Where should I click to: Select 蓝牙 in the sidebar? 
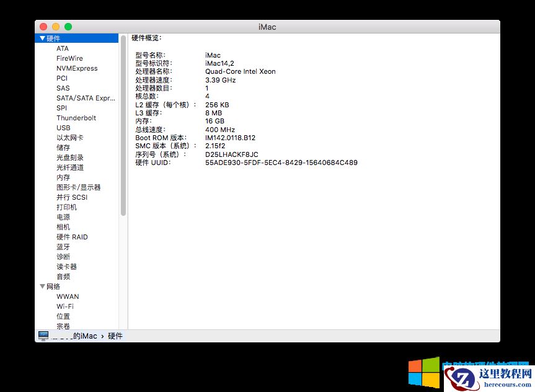(x=63, y=246)
